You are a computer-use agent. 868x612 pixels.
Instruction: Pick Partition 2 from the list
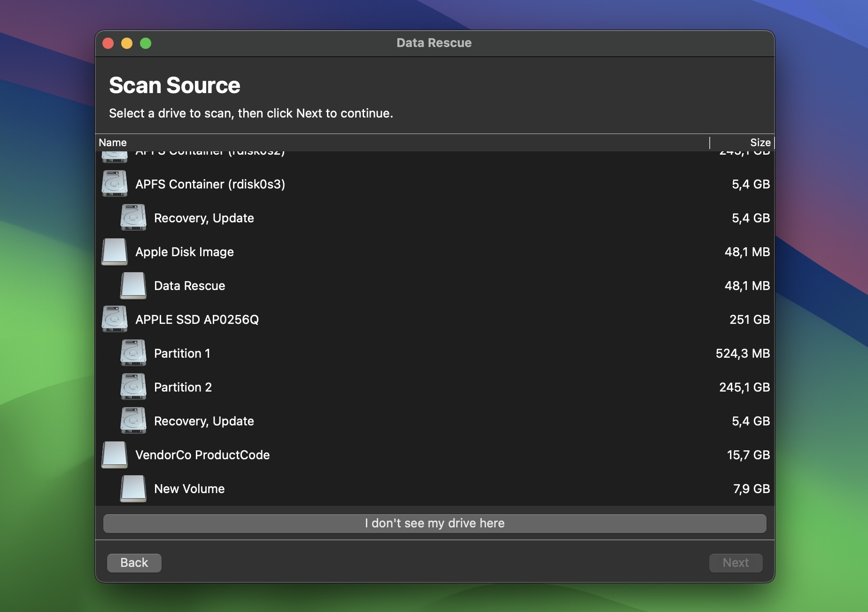183,387
